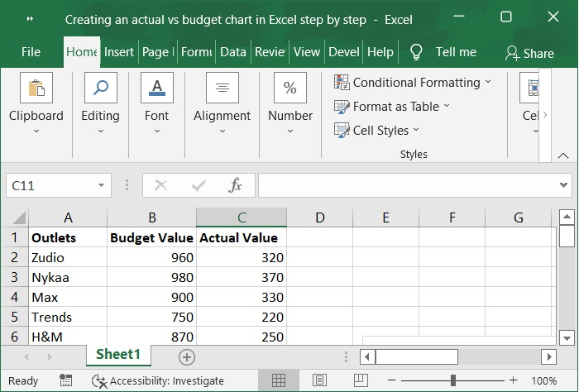The image size is (579, 392).
Task: Click the Share button
Action: click(x=529, y=53)
